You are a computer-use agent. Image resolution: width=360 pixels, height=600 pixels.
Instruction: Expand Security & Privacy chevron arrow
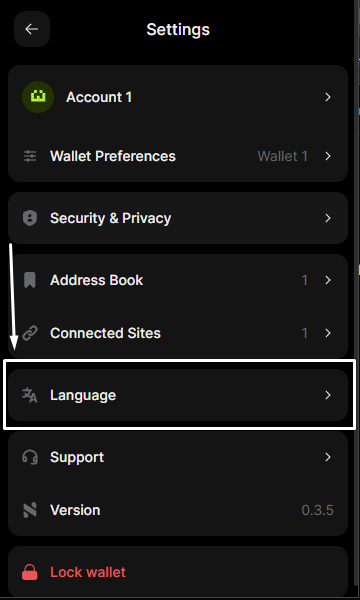click(x=328, y=218)
